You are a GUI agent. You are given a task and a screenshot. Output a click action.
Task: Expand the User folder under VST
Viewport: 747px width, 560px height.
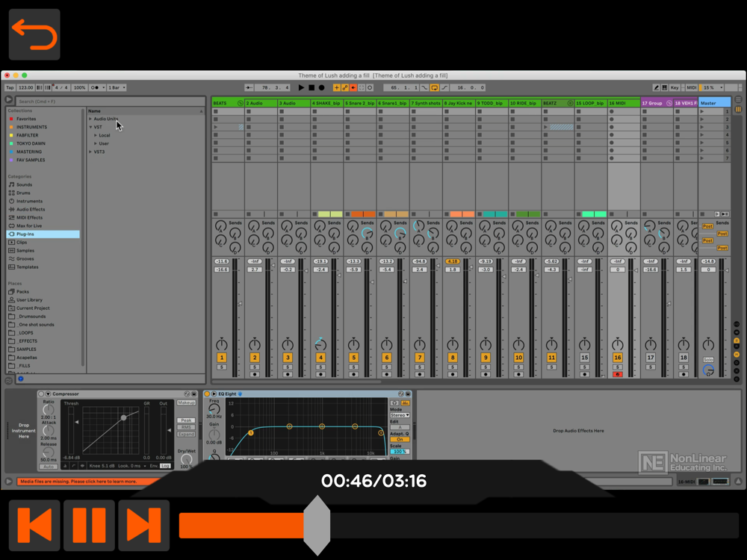pyautogui.click(x=96, y=143)
